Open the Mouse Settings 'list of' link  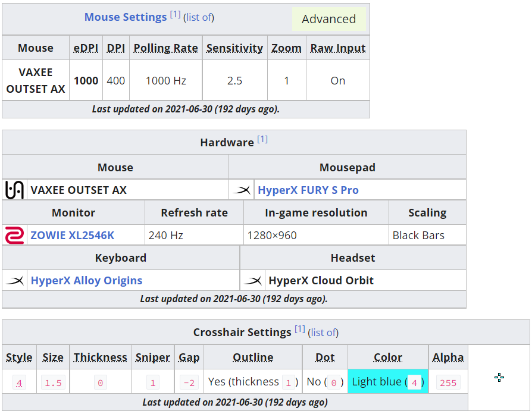[x=199, y=17]
